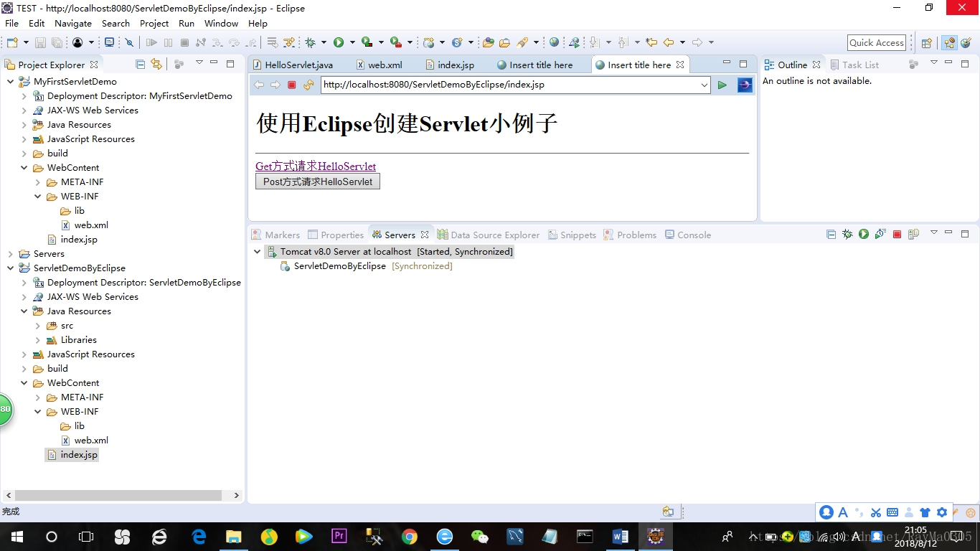Viewport: 980px width, 551px height.
Task: Click Project Explorer horizontal scrollbar
Action: [x=118, y=495]
